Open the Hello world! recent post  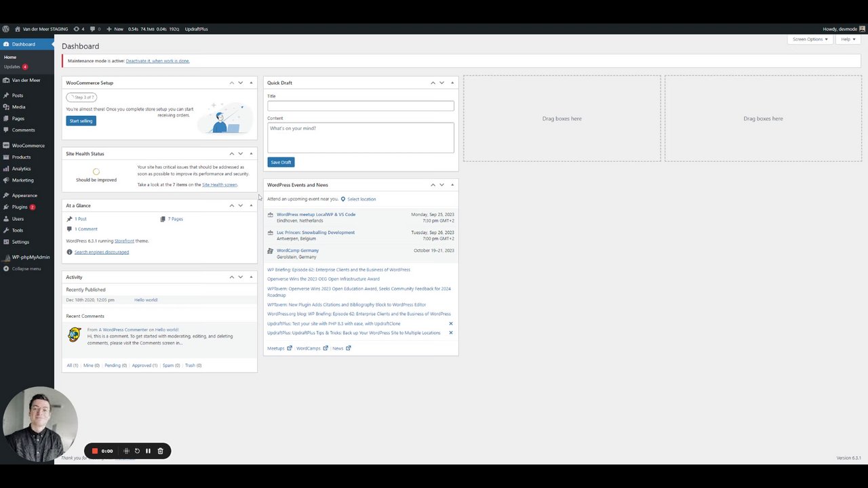point(146,300)
